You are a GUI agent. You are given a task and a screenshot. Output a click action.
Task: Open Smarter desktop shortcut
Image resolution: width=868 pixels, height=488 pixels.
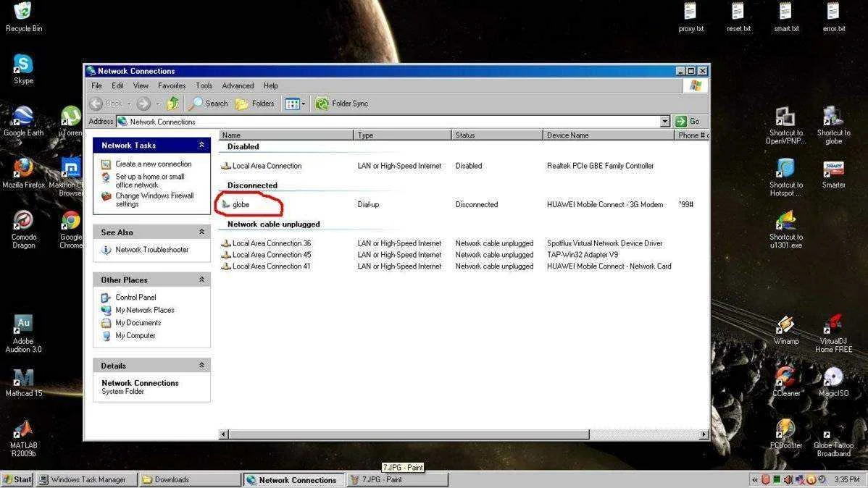834,174
